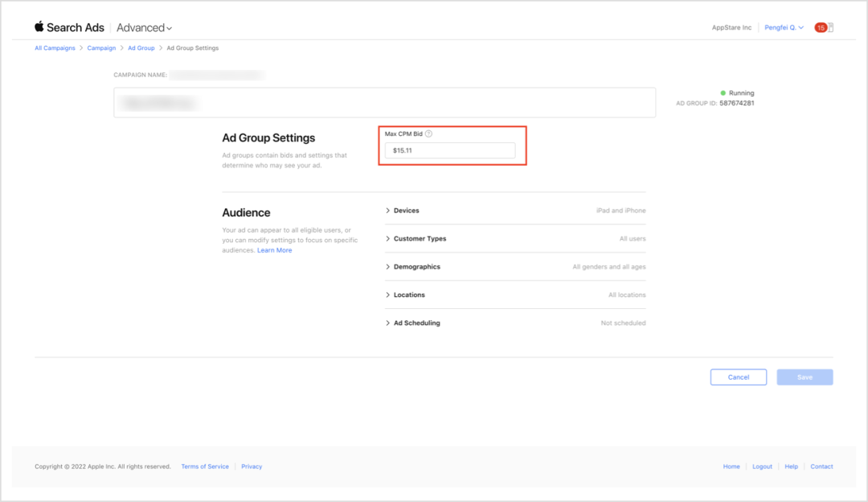Image resolution: width=868 pixels, height=502 pixels.
Task: Go to All Campaigns breadcrumb
Action: [55, 48]
